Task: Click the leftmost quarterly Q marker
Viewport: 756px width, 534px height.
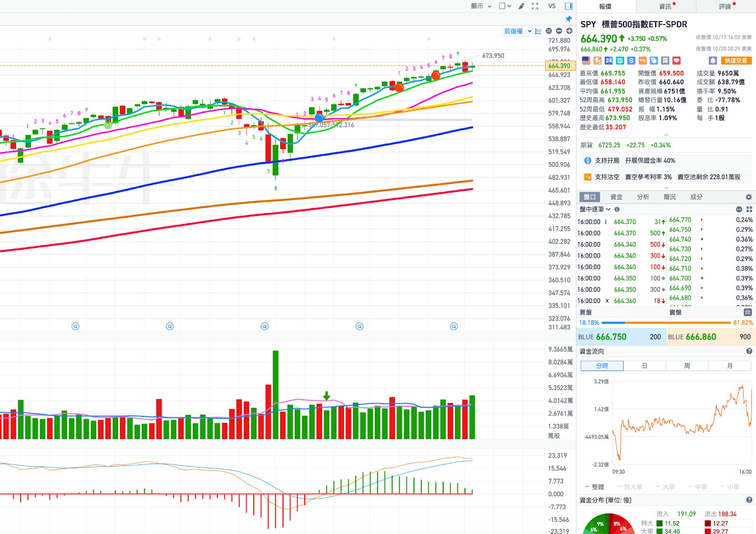Action: [x=75, y=326]
